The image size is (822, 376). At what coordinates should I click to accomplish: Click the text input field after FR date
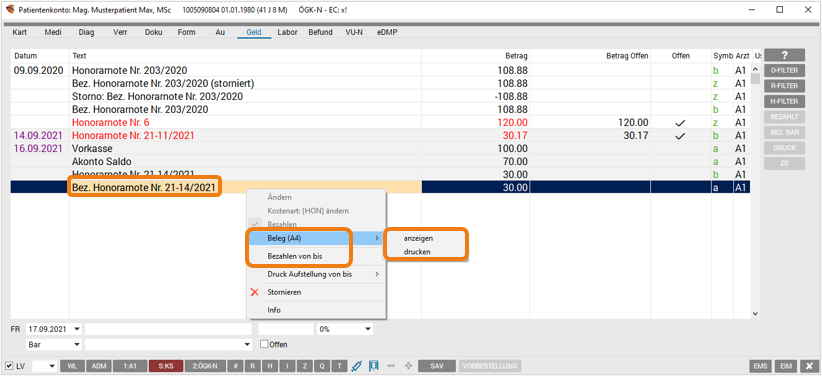coord(168,329)
